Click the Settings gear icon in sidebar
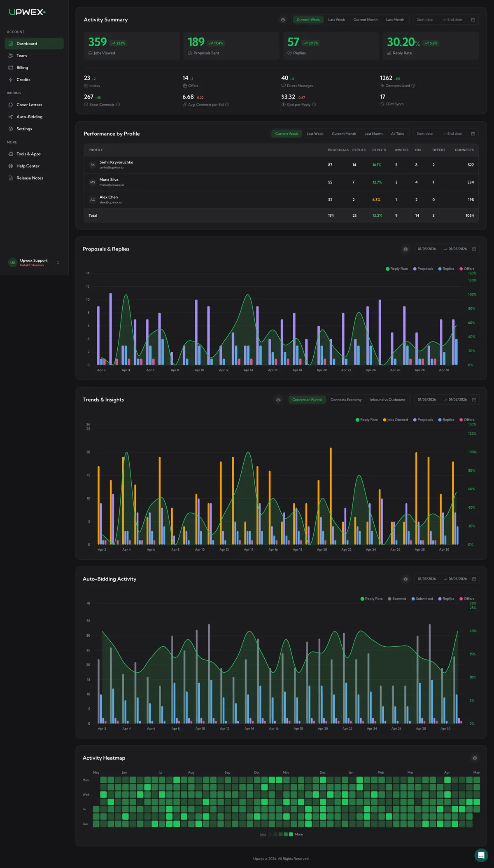494x868 pixels. [11, 129]
